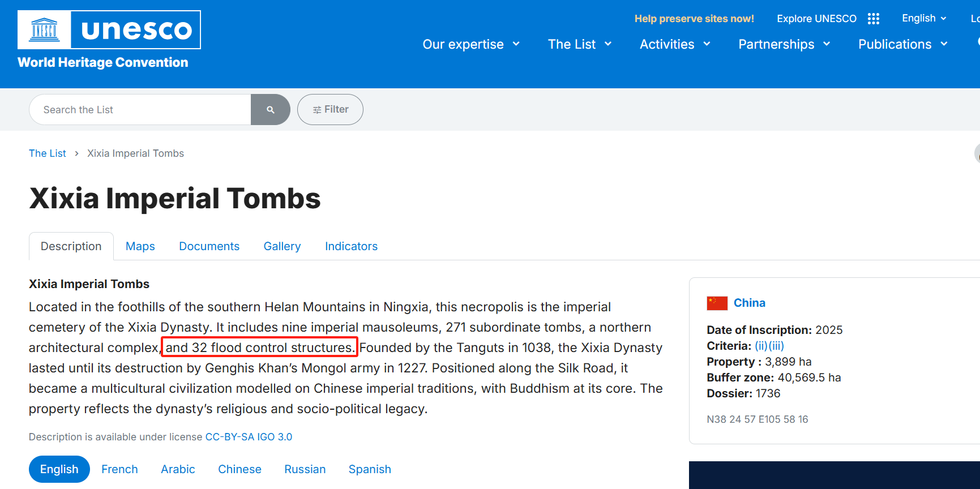Click the UNESCO temple logo icon
This screenshot has width=980, height=489.
tap(44, 29)
